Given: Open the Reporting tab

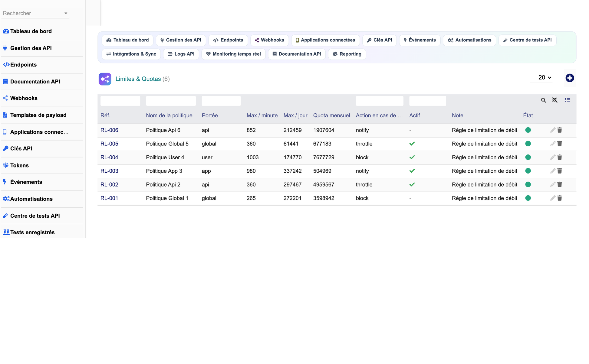Looking at the screenshot, I should click(x=347, y=54).
